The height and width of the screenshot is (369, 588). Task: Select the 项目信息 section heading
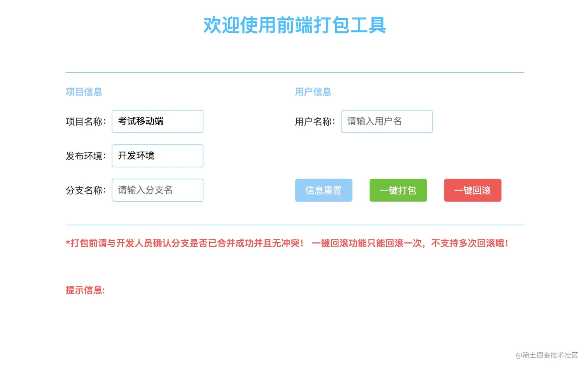84,92
